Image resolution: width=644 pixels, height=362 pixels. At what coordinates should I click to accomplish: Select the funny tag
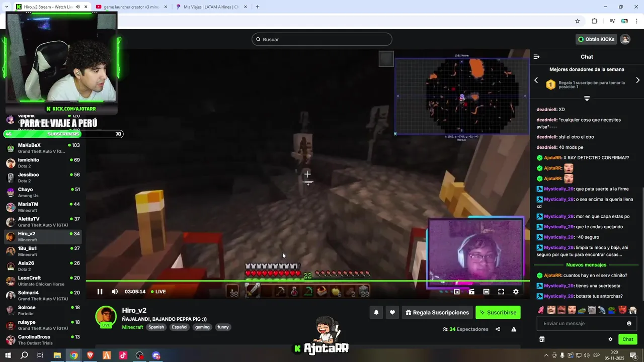click(x=223, y=327)
